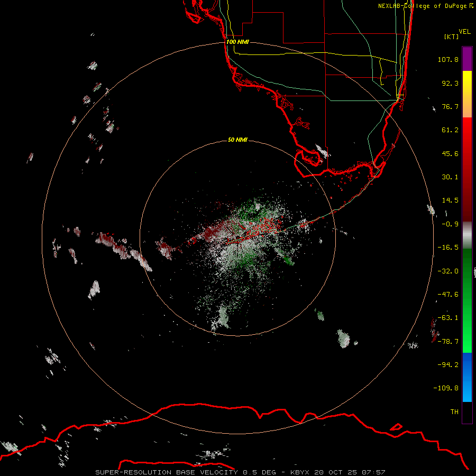Click the 61.2 legend value
Screen dimensions: 476x476
(450, 130)
